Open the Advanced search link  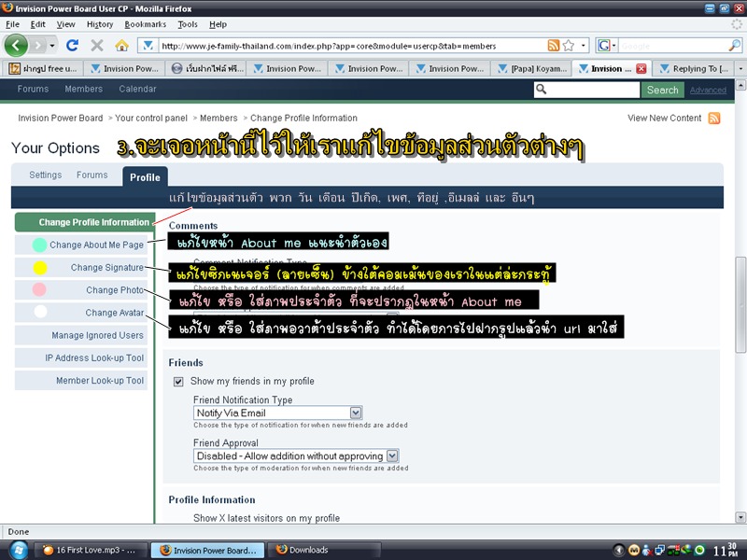click(708, 90)
